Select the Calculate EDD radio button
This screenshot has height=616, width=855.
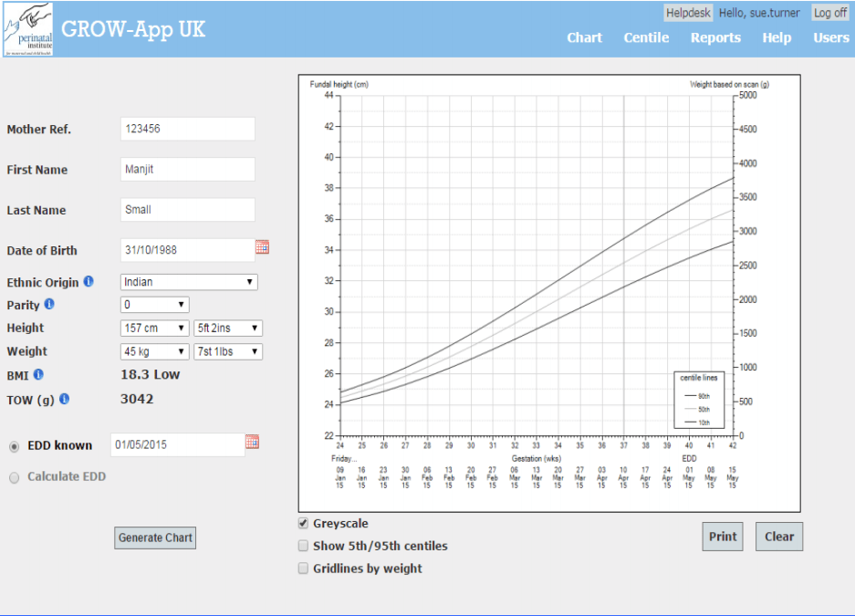[x=15, y=477]
